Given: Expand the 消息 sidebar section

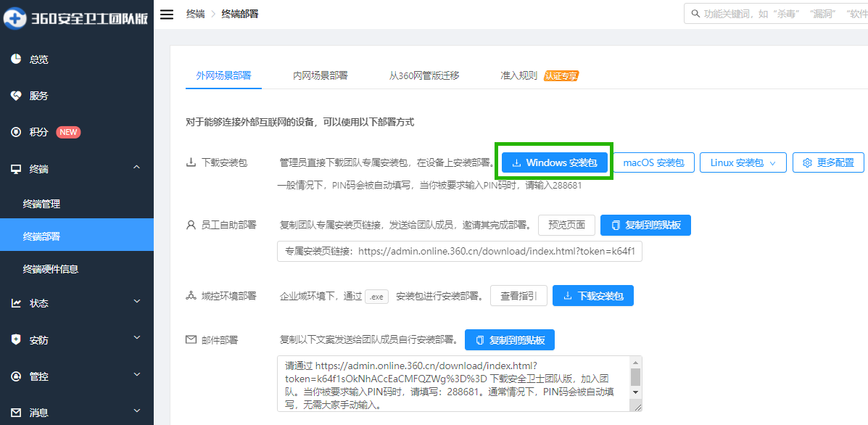Looking at the screenshot, I should pos(137,412).
